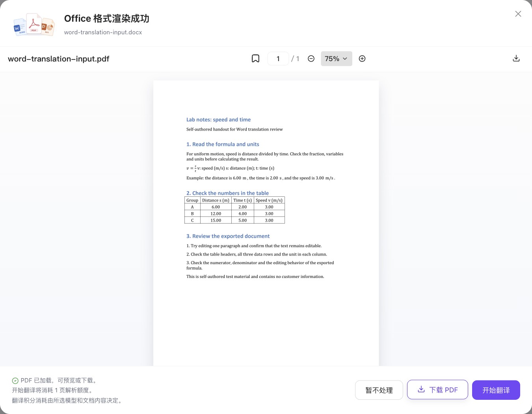Screen dimensions: 532x414
Task: Click the 5.00 time cell in row C
Action: (x=242, y=220)
